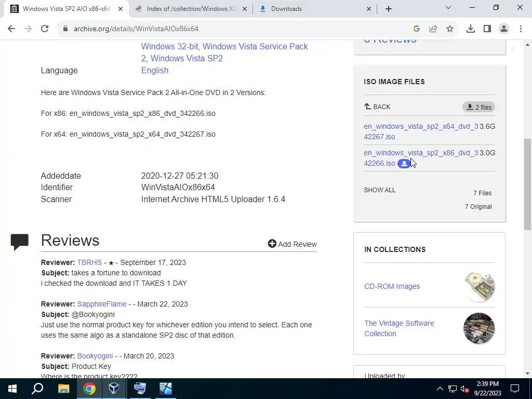Close the Index of /collection tab
This screenshot has width=532, height=399.
tap(244, 9)
